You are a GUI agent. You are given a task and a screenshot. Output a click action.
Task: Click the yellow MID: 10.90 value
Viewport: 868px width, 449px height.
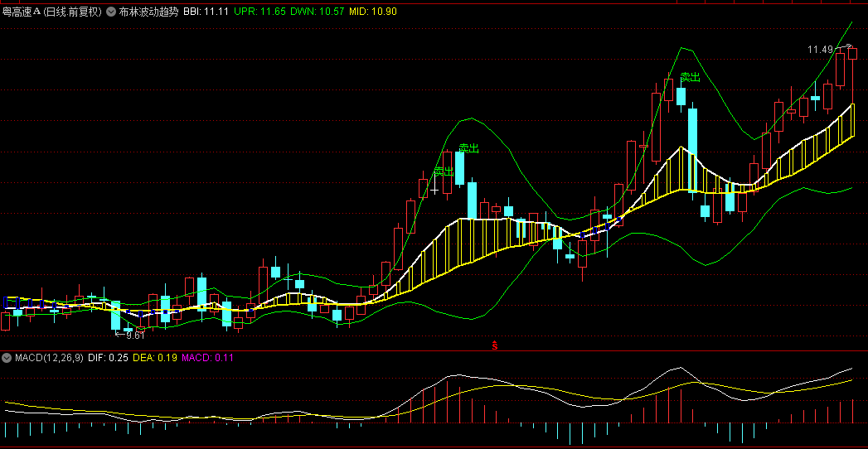tap(373, 12)
